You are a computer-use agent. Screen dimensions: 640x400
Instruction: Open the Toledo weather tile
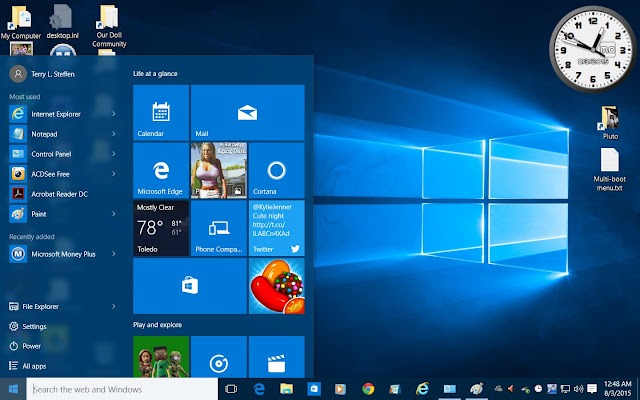[x=161, y=228]
